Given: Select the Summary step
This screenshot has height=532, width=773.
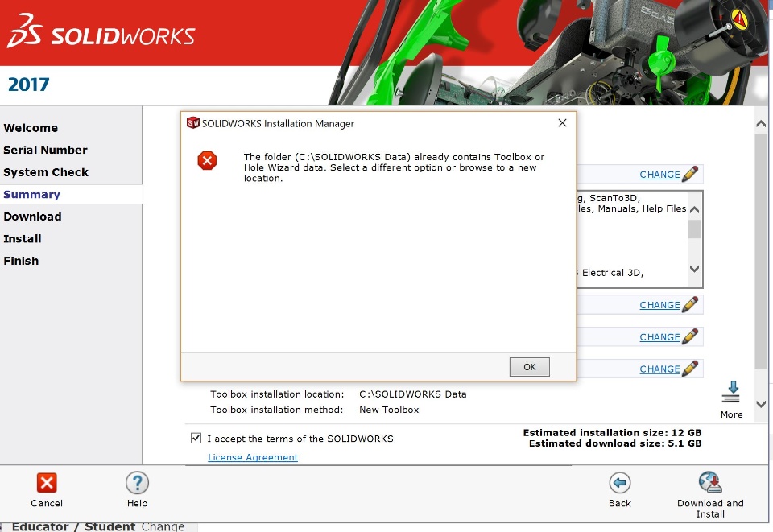Looking at the screenshot, I should pos(31,195).
